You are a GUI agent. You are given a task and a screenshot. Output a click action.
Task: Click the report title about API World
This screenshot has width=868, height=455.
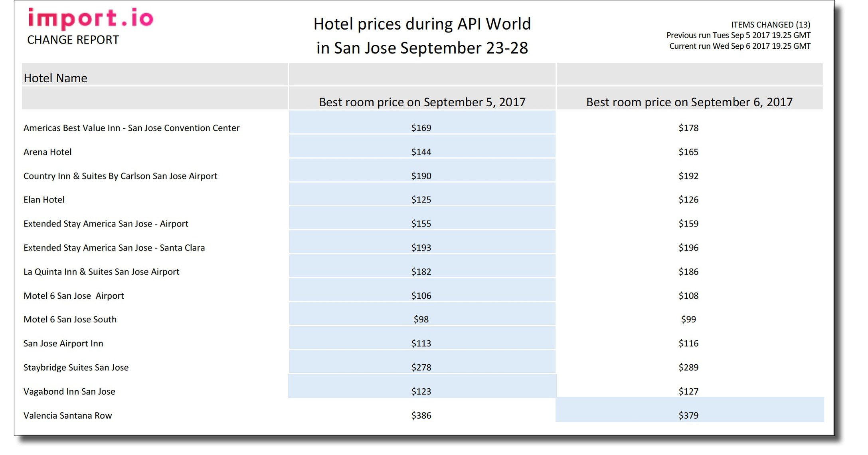(x=422, y=36)
